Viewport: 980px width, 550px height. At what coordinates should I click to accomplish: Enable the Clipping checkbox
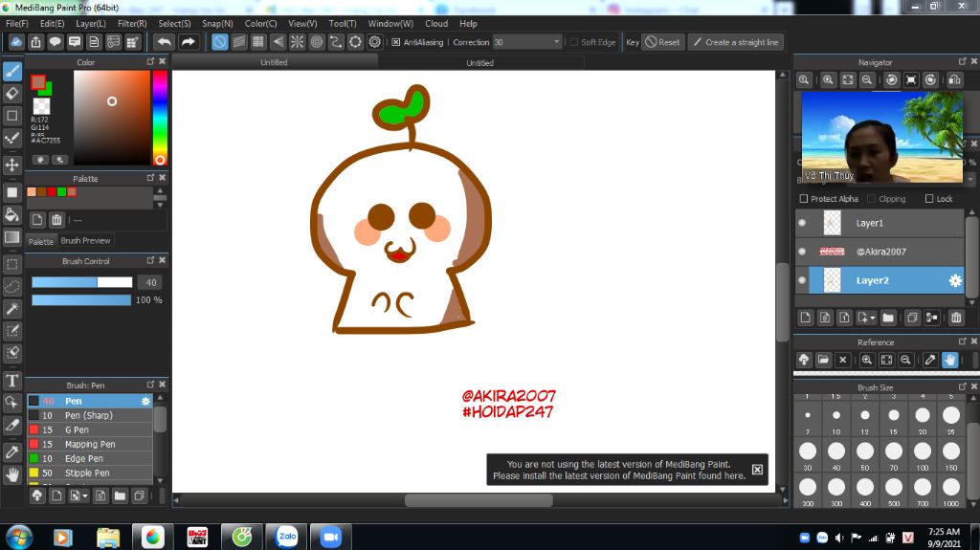pos(871,199)
